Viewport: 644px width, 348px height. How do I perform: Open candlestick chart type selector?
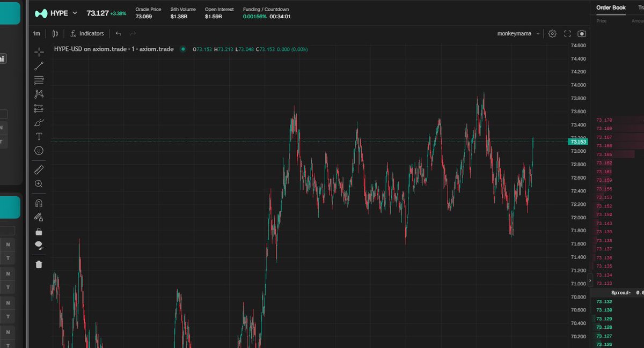coord(55,33)
